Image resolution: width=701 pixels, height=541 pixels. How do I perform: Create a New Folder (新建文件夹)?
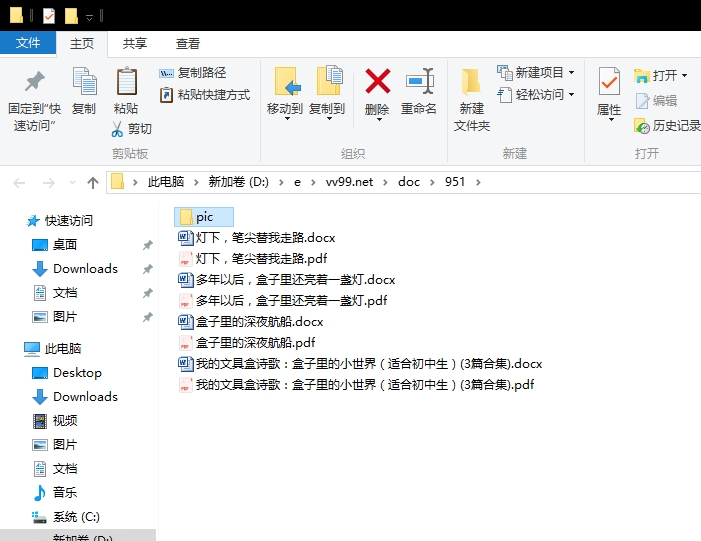472,99
